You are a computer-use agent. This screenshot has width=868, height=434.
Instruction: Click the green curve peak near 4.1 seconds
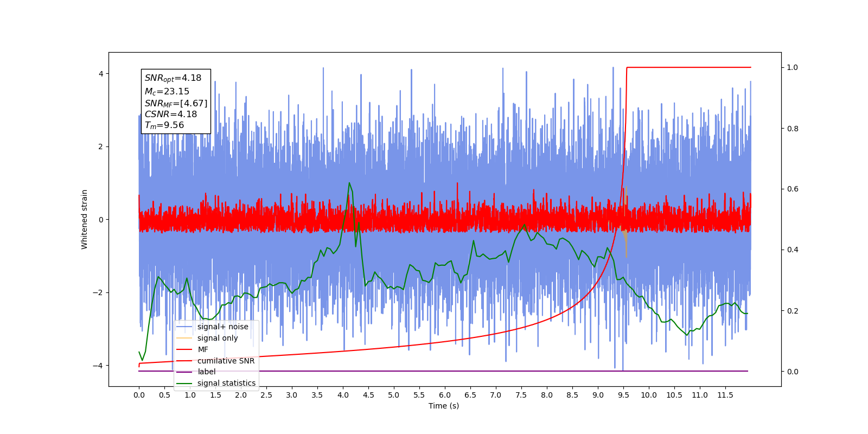click(349, 183)
